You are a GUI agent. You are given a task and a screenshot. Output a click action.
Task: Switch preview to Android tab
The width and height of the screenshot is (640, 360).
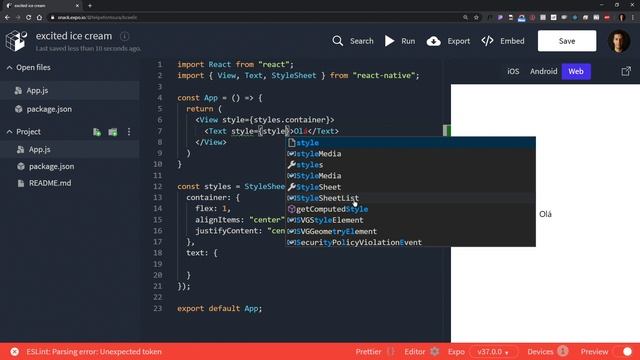(543, 71)
